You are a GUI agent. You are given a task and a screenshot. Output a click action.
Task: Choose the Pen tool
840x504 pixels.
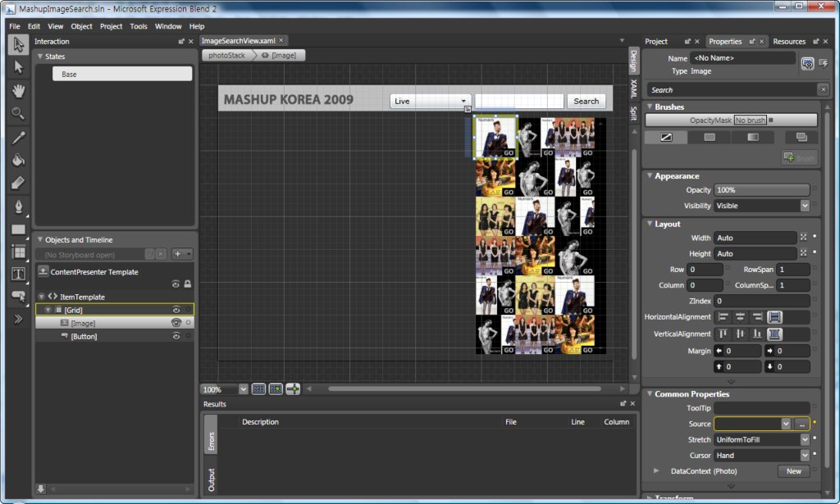18,207
